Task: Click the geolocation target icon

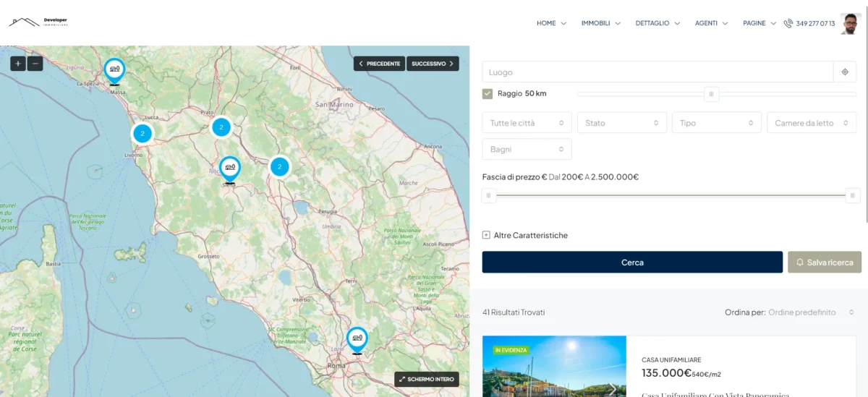Action: 845,72
